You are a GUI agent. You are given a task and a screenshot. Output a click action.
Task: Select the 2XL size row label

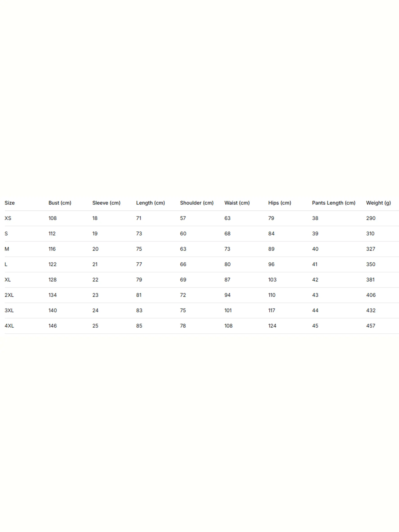point(9,295)
